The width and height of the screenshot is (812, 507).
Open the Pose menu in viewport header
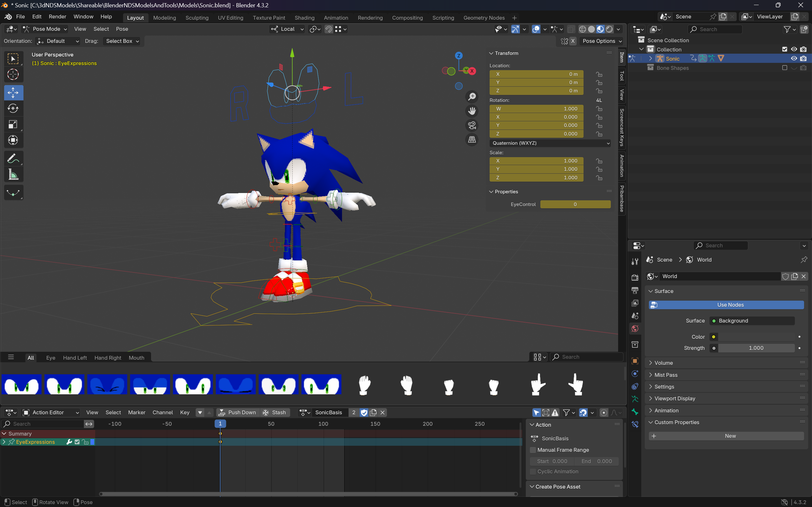tap(122, 29)
